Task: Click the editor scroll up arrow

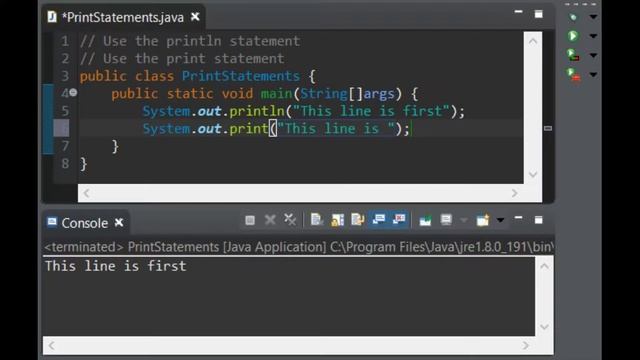Action: [533, 41]
